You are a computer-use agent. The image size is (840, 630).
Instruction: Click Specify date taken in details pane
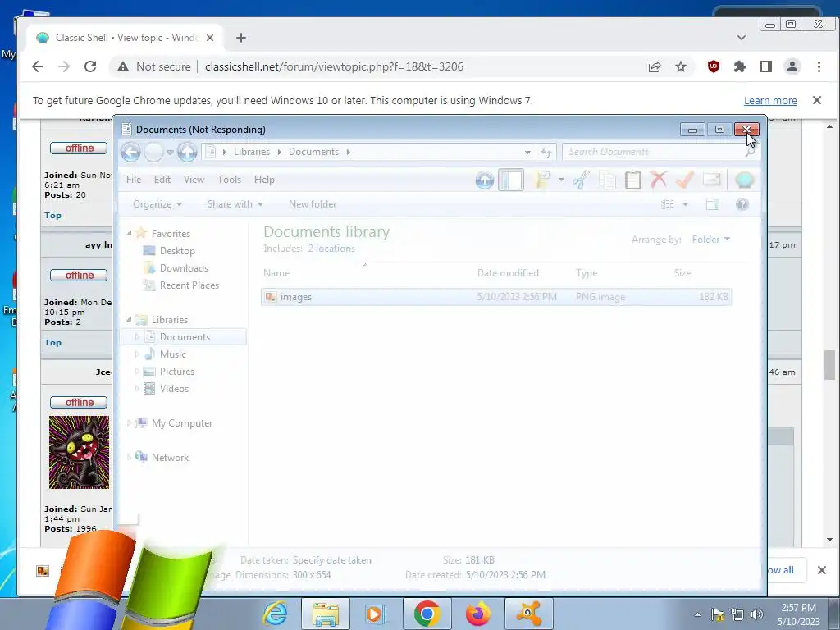[x=331, y=560]
